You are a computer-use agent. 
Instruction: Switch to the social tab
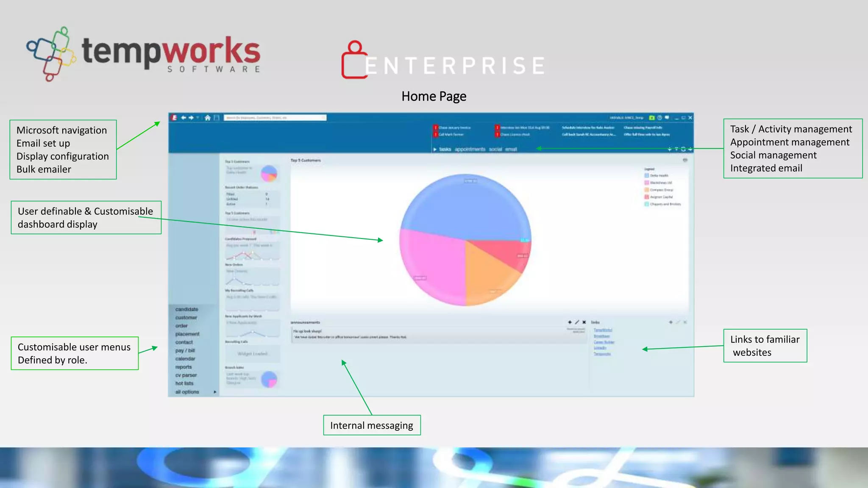pos(495,149)
